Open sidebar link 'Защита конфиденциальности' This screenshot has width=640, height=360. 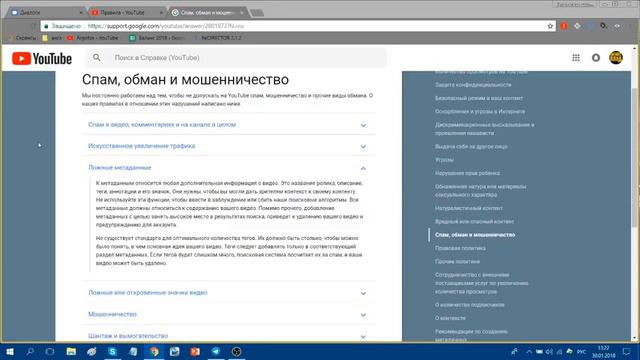[473, 85]
